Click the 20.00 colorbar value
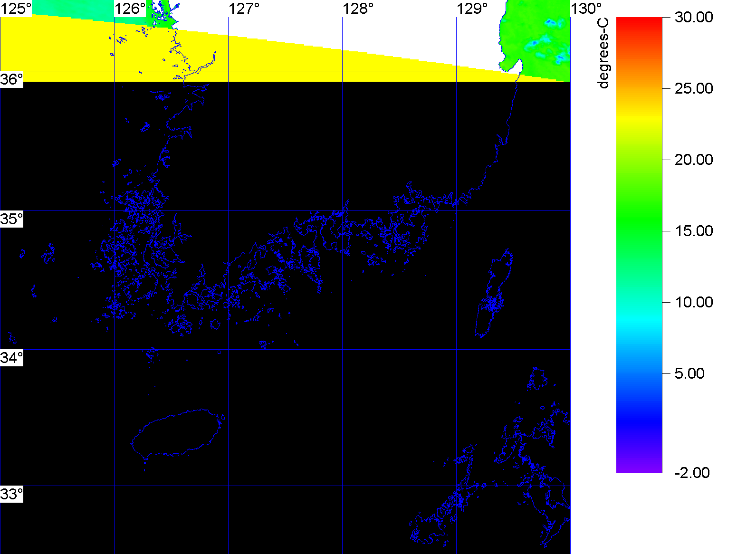Screen dimensions: 756x554 tap(694, 160)
